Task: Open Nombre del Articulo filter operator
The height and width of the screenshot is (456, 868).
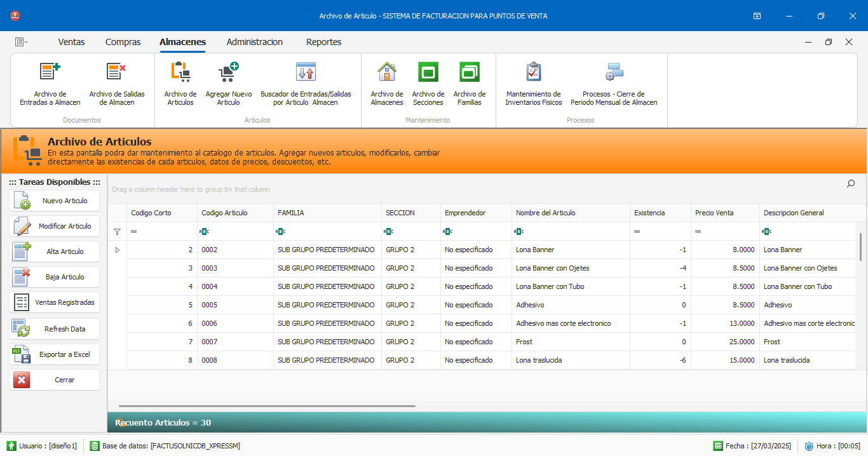Action: 519,232
